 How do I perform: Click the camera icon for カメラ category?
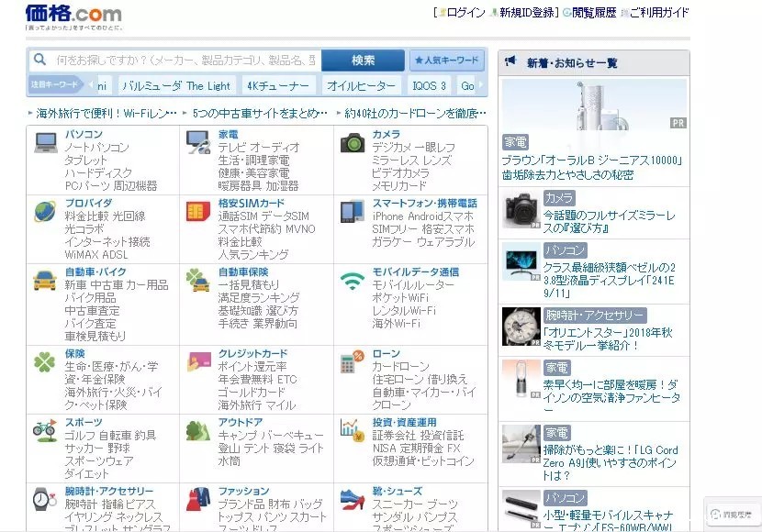[x=353, y=143]
